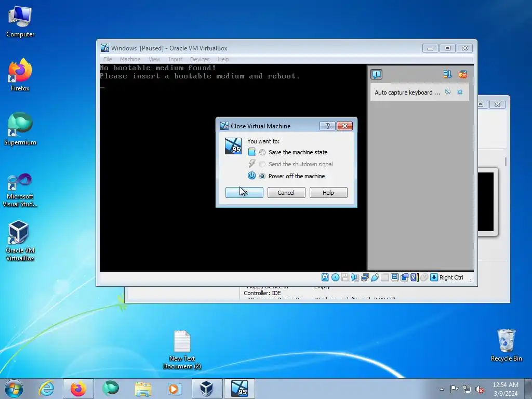Show hidden tray icons arrow

[x=442, y=389]
